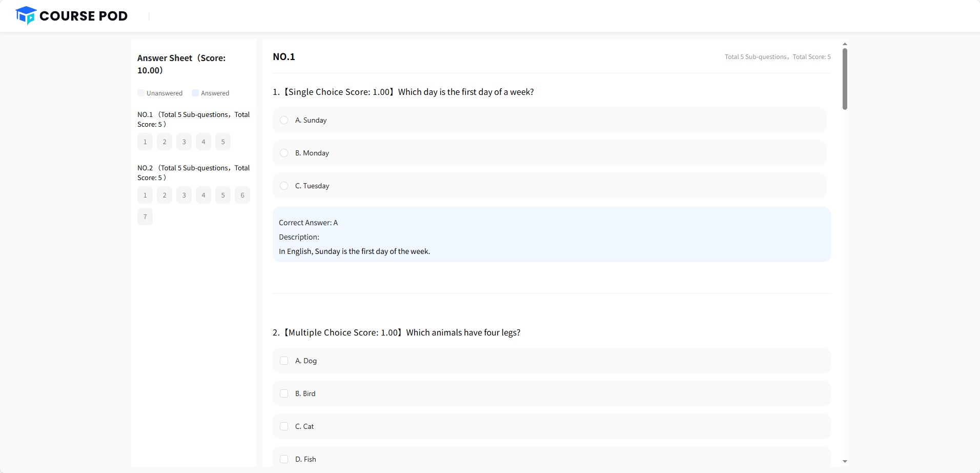Navigate to NO.2 sub-question 4
This screenshot has width=980, height=473.
tap(203, 195)
